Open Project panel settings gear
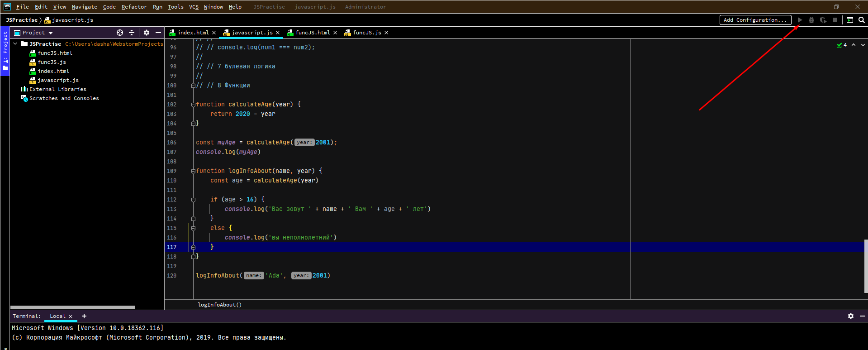This screenshot has height=350, width=868. pos(147,33)
